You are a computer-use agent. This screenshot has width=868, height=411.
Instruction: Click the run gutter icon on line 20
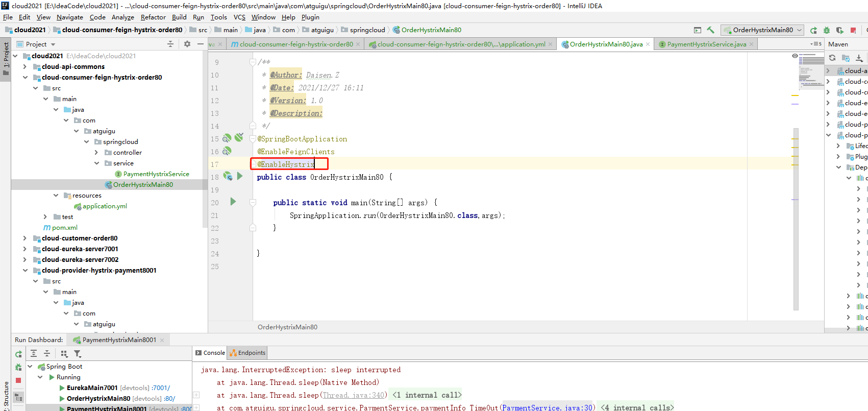[x=233, y=202]
